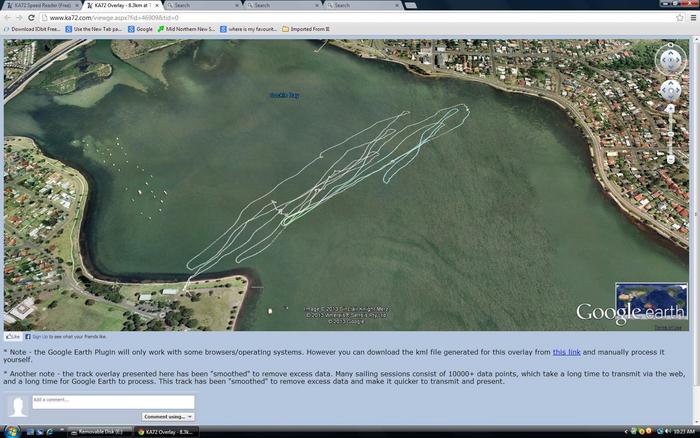Click the Facebook Like button
This screenshot has height=438, width=700.
(x=13, y=338)
